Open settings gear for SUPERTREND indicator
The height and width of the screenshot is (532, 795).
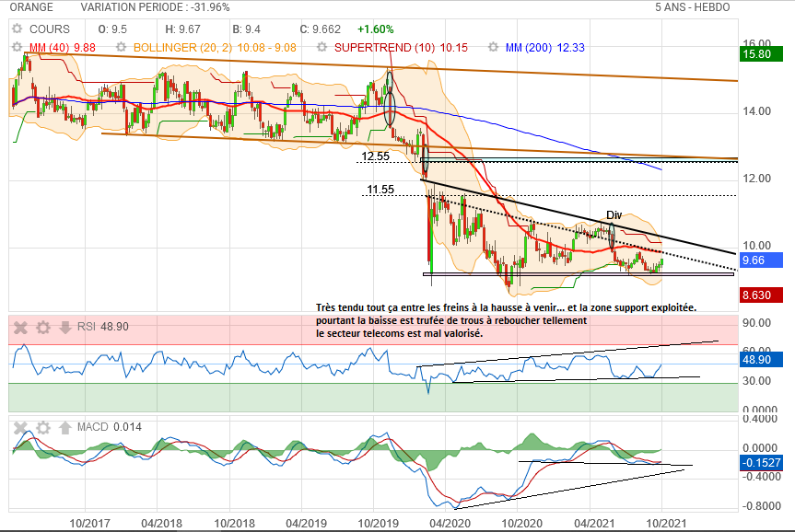[x=322, y=47]
